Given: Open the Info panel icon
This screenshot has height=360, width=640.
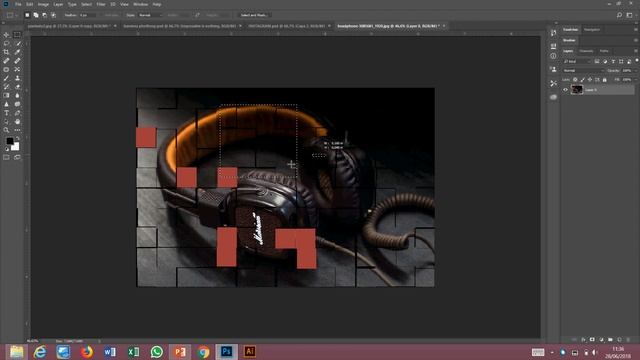Looking at the screenshot, I should point(553,56).
